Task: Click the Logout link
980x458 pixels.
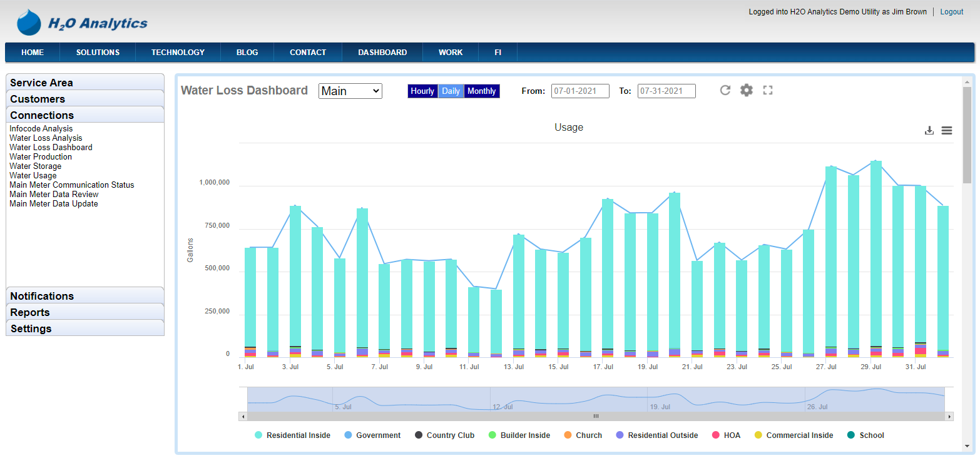Action: click(x=951, y=11)
